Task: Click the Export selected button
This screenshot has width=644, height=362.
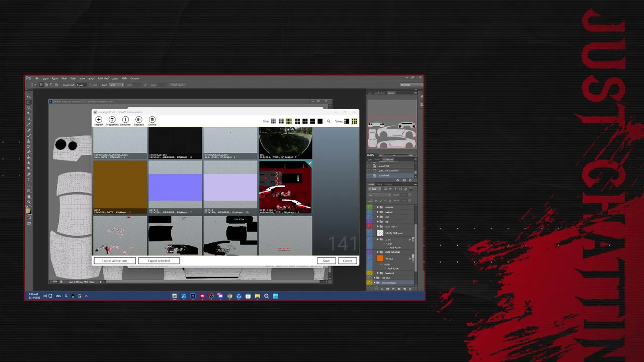Action: tap(159, 261)
